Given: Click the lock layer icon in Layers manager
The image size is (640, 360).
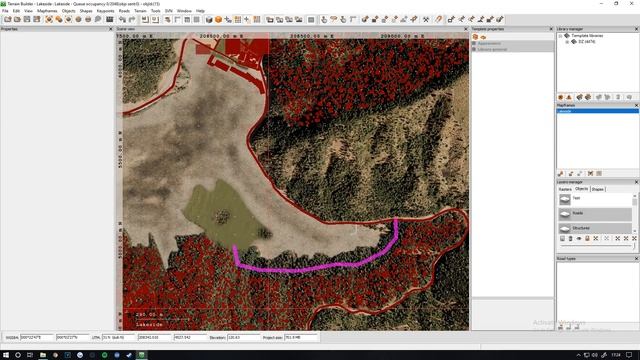Looking at the screenshot, I should coord(587,238).
